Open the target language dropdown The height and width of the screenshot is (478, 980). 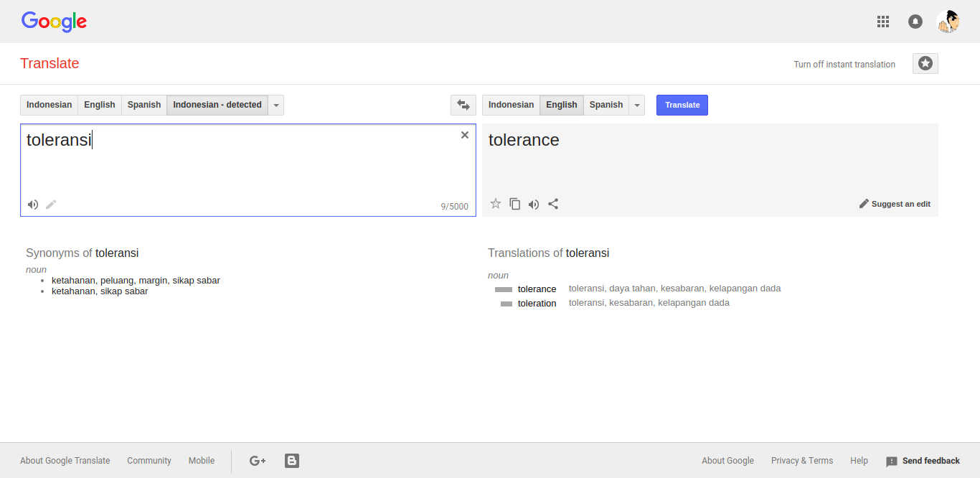tap(636, 105)
